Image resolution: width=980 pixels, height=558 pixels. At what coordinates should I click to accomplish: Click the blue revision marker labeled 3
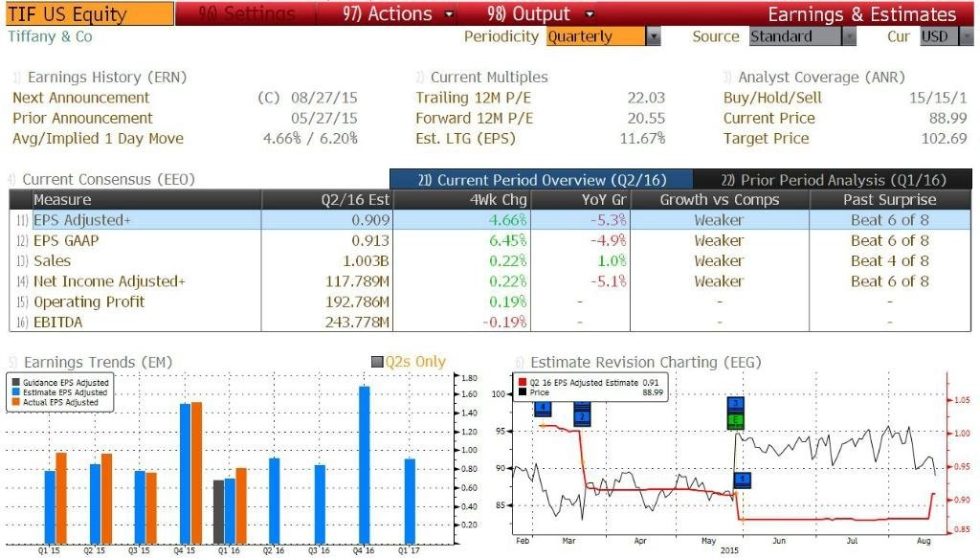pos(736,403)
